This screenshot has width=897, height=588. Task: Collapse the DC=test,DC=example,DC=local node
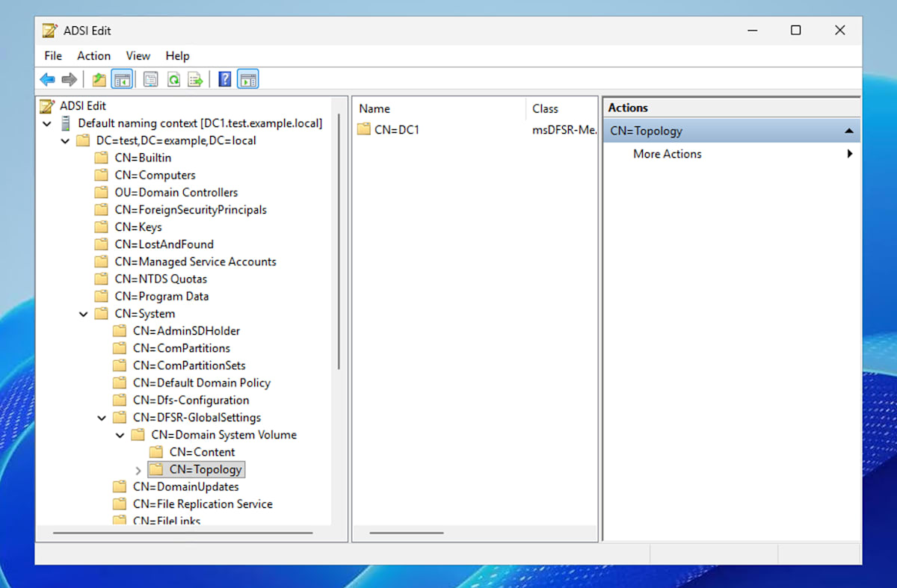pyautogui.click(x=66, y=141)
